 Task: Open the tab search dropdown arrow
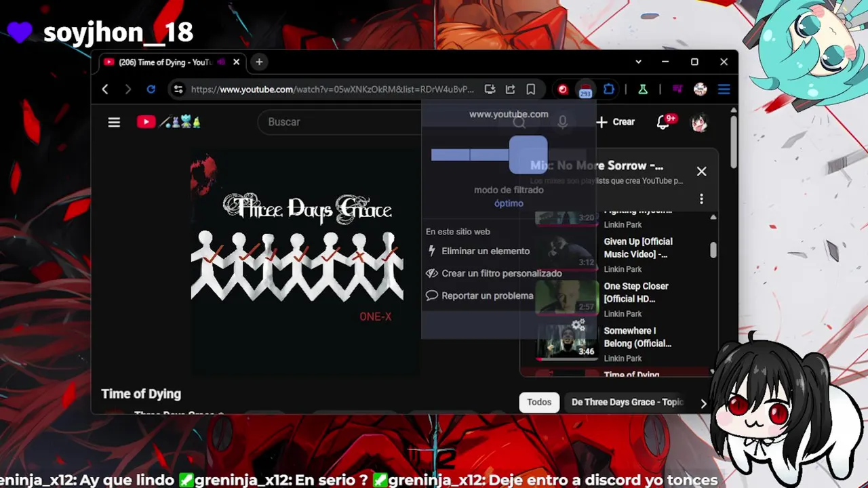(x=638, y=62)
